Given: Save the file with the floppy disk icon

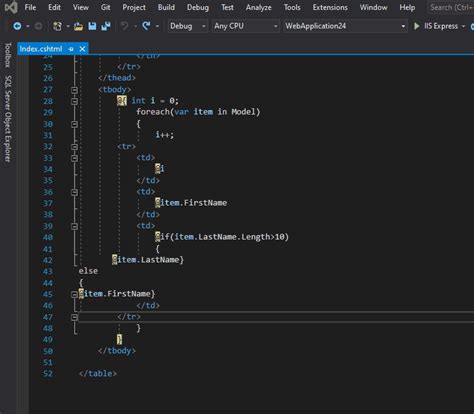Looking at the screenshot, I should point(92,26).
